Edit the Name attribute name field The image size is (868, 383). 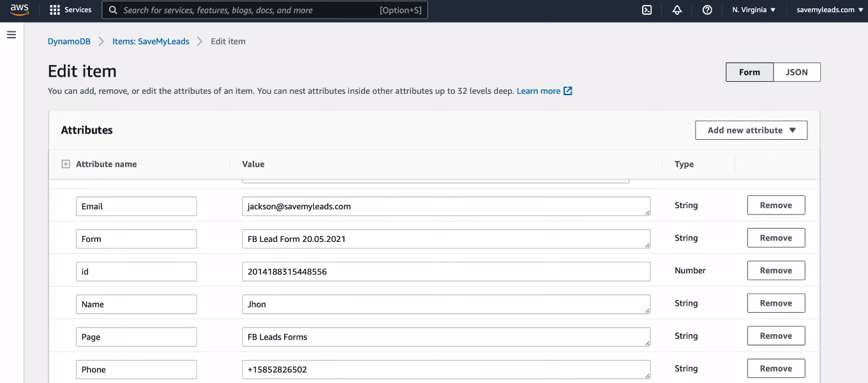(137, 304)
